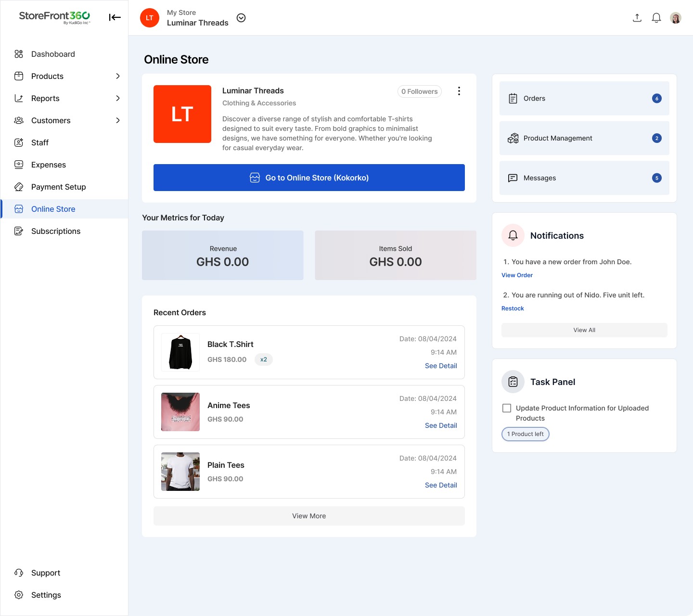See Detail for the Anime Tees order

coord(441,425)
